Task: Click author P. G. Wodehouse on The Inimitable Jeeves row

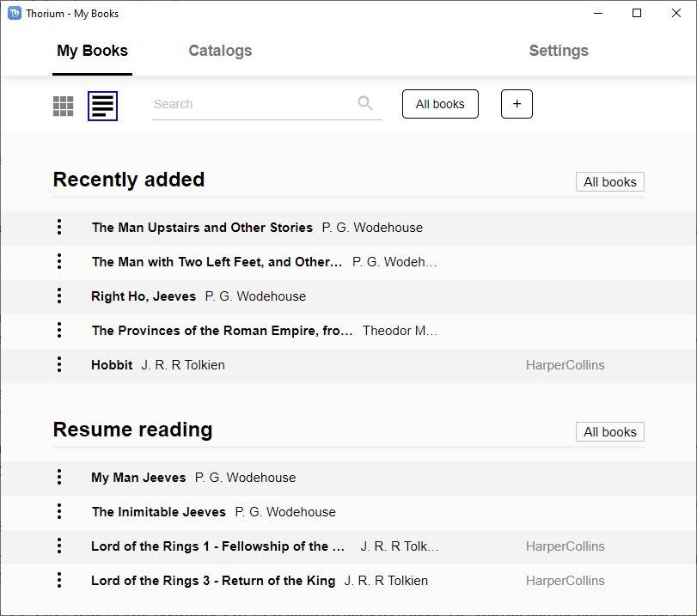Action: (x=285, y=512)
